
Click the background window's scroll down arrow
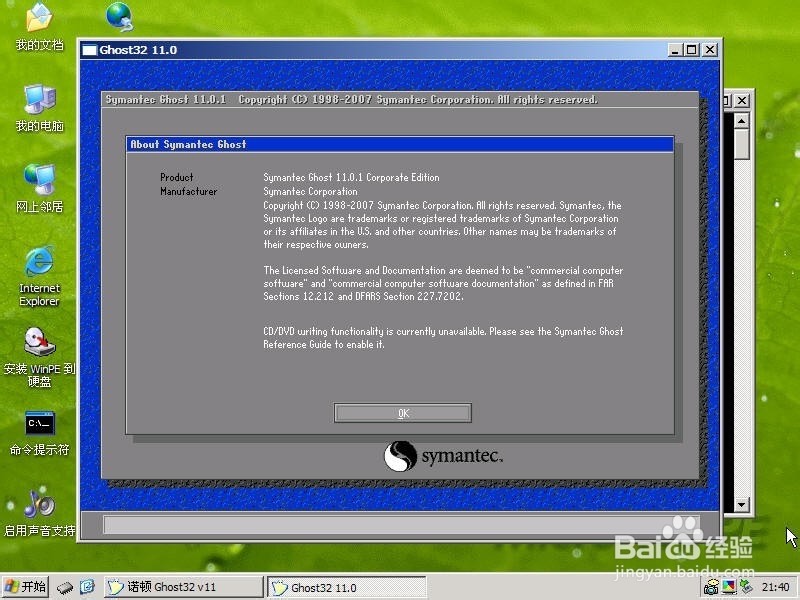[x=741, y=505]
